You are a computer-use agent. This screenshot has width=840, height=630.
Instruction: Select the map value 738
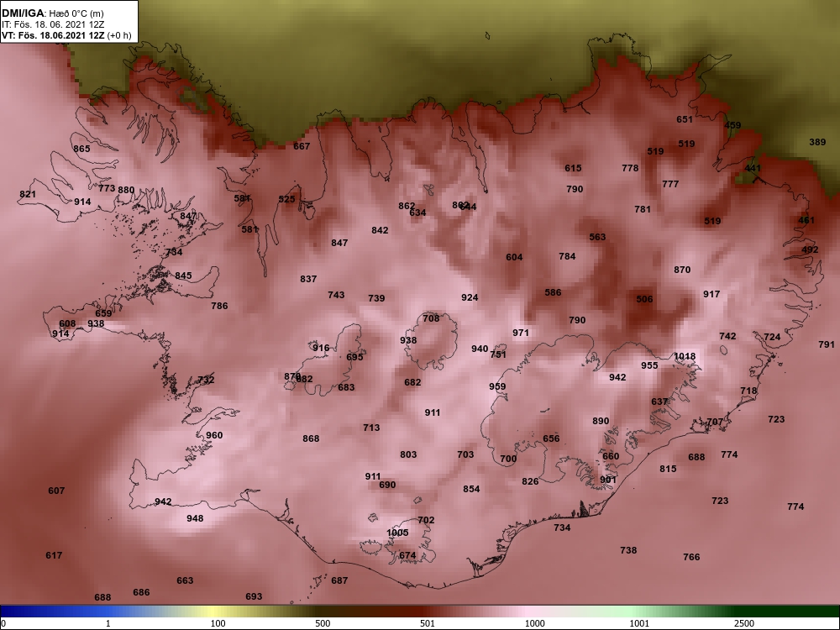point(628,550)
